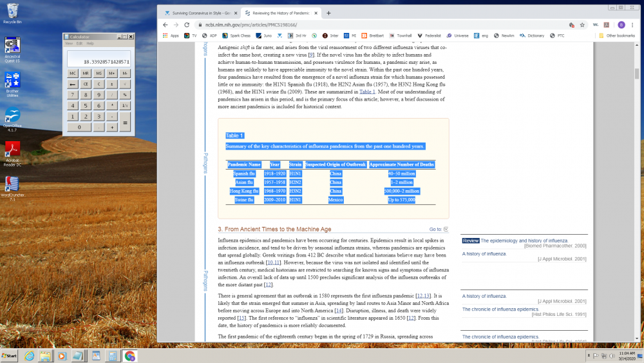Expand the Go to section dropdown
644x363 pixels.
pos(439,230)
